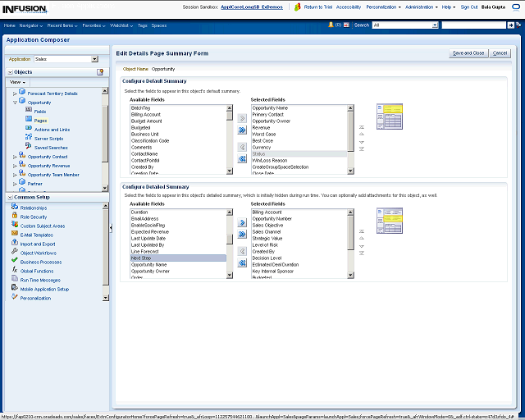Click the notifications bell icon
Screen dimensions: 525x420
(x=330, y=25)
